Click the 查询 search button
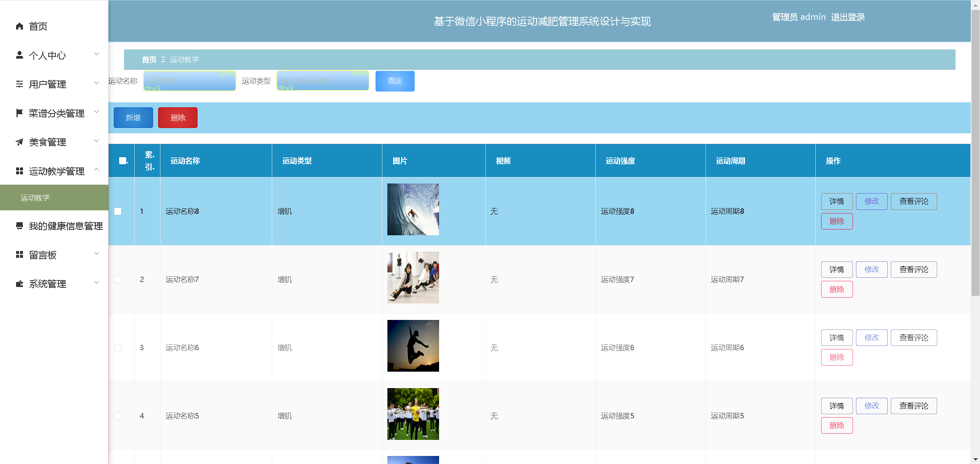Image resolution: width=980 pixels, height=464 pixels. (395, 81)
